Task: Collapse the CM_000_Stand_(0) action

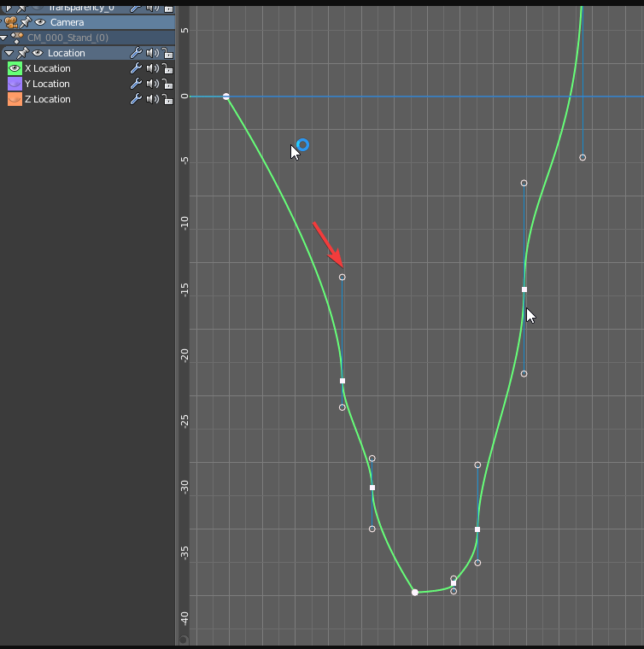Action: click(4, 38)
